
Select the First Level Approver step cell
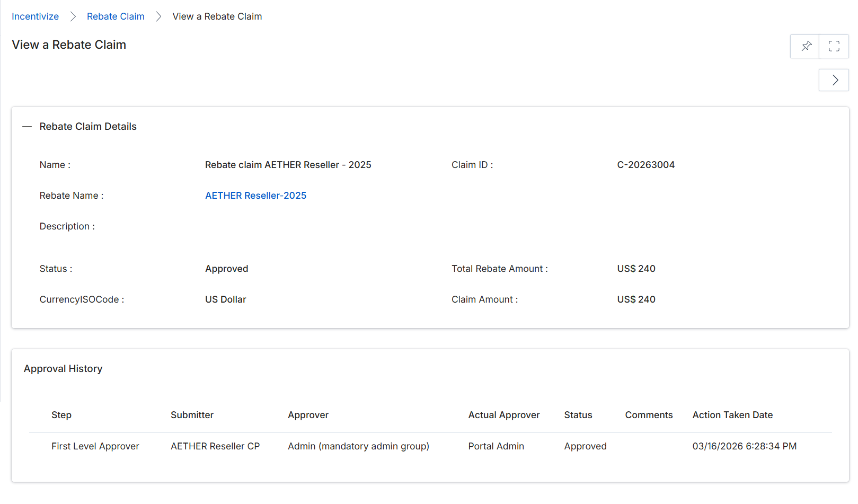tap(95, 446)
